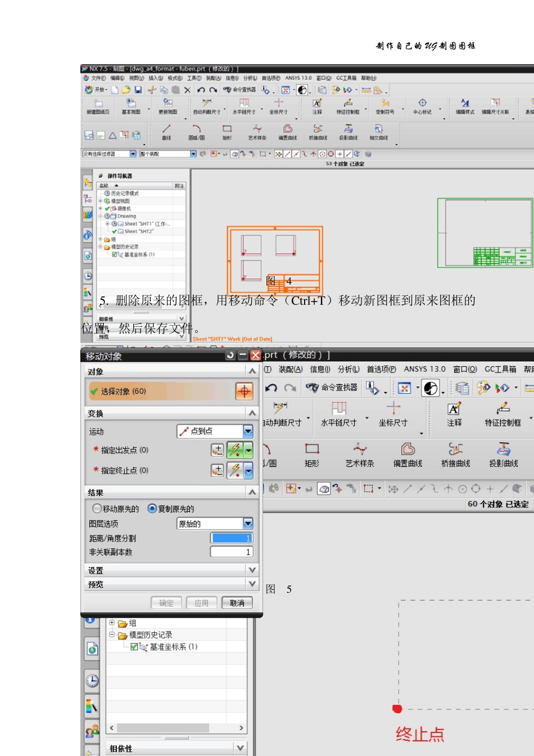Open the 运动 点到点 dropdown
The image size is (534, 756).
tap(248, 431)
